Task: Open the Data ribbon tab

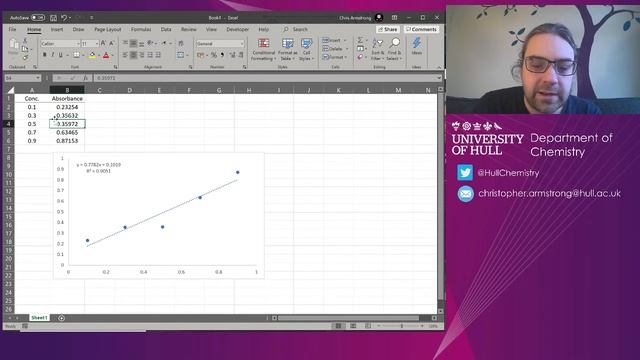Action: (166, 29)
